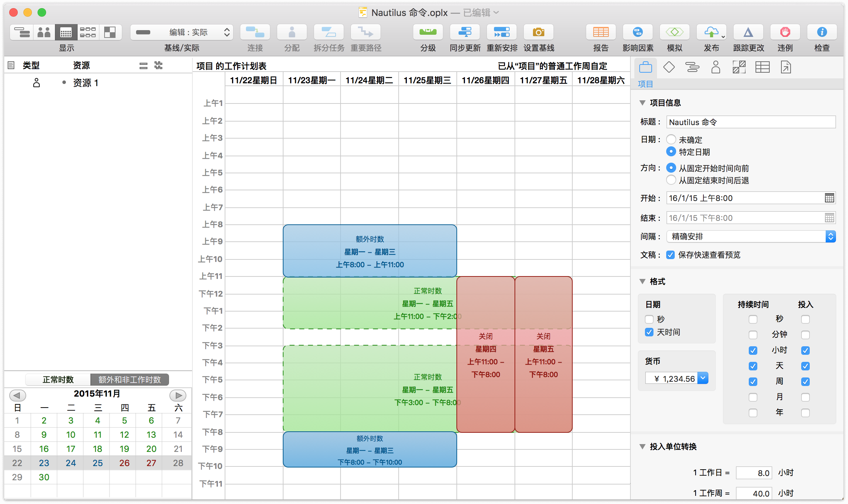Collapse the 格式 section
Screen dimensions: 848x504
642,281
